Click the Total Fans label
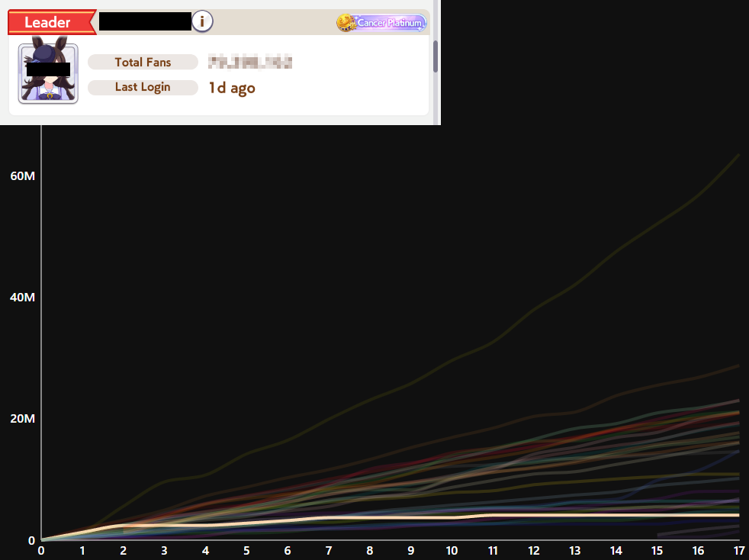 [x=143, y=62]
